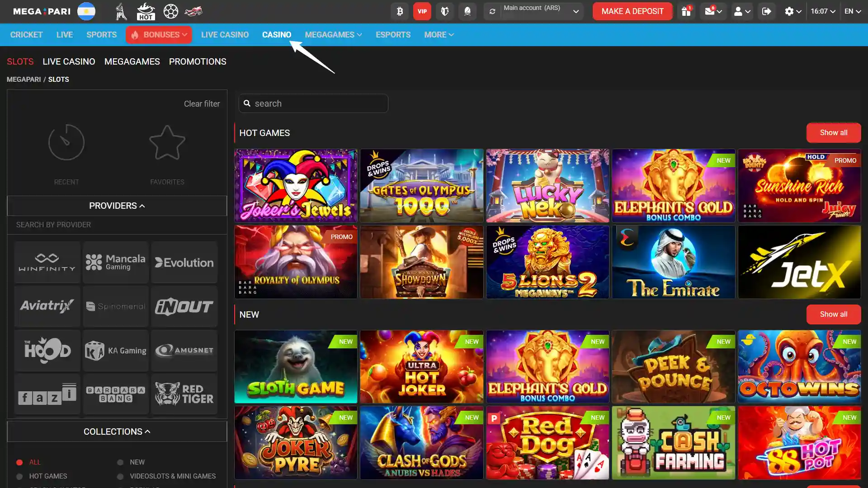Switch to the PROMOTIONS sub-tab

pyautogui.click(x=198, y=61)
